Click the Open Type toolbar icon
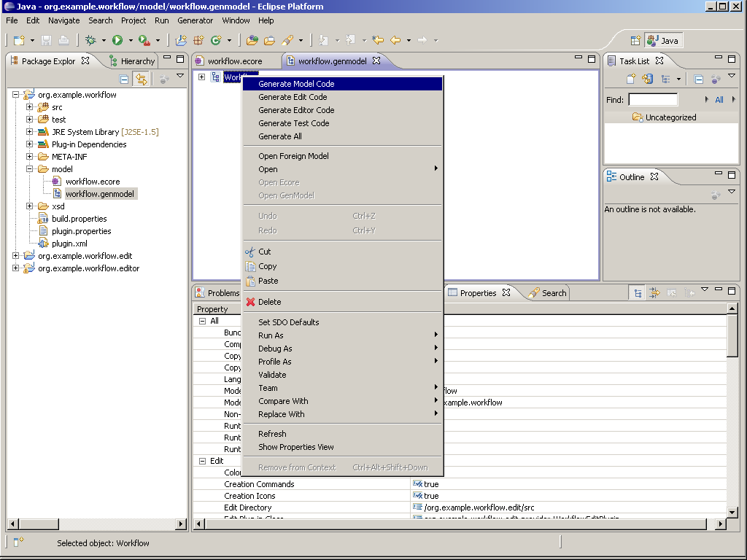Image resolution: width=747 pixels, height=560 pixels. point(252,41)
